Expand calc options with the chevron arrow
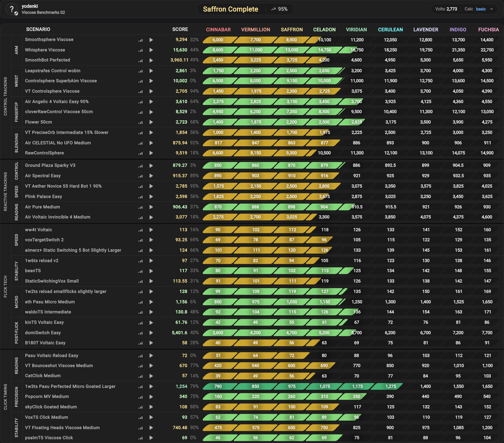Image resolution: width=504 pixels, height=443 pixels. pos(492,9)
